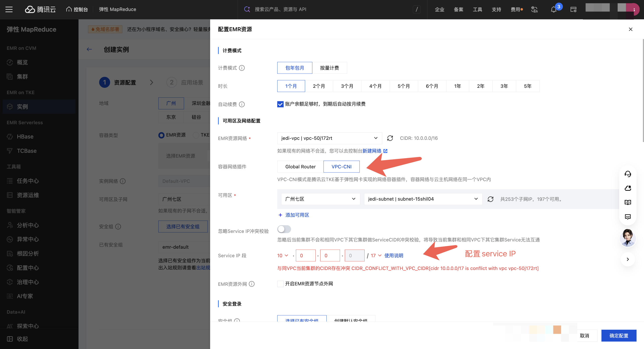Focus the cloud products search box

coord(333,9)
